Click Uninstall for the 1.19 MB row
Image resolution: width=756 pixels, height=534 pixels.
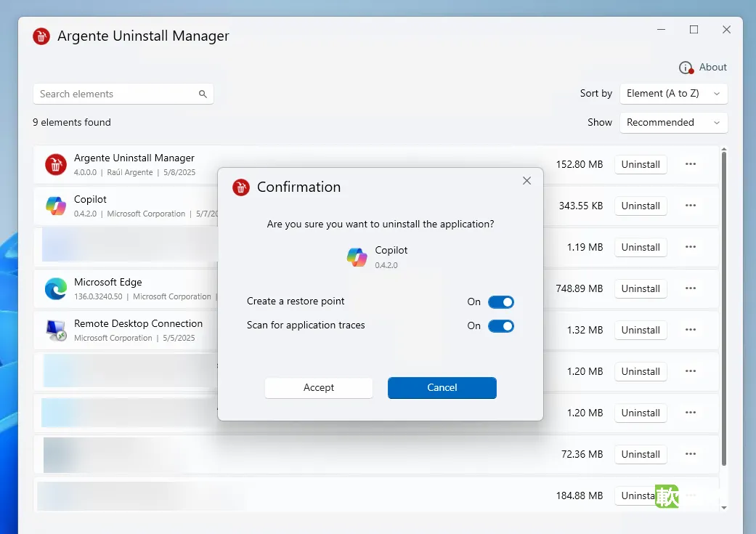(641, 248)
